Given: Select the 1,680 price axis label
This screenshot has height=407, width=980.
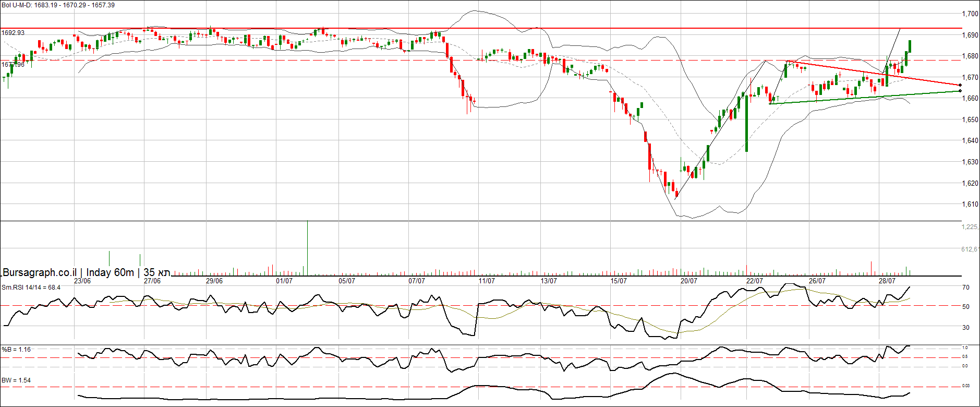Looking at the screenshot, I should [x=970, y=56].
